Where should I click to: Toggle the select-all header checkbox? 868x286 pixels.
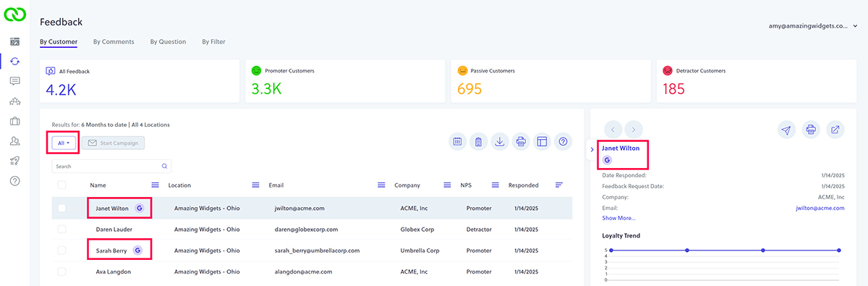click(x=62, y=185)
